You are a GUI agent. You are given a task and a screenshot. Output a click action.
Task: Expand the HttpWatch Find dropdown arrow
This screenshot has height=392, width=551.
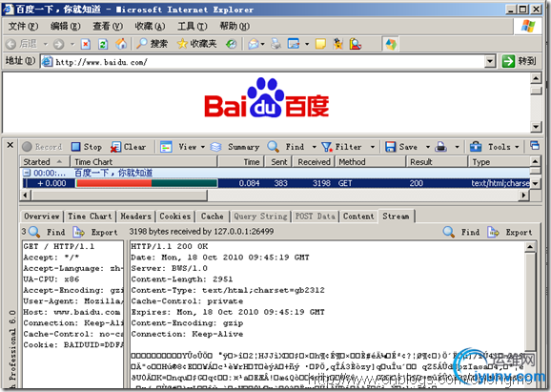pos(315,147)
